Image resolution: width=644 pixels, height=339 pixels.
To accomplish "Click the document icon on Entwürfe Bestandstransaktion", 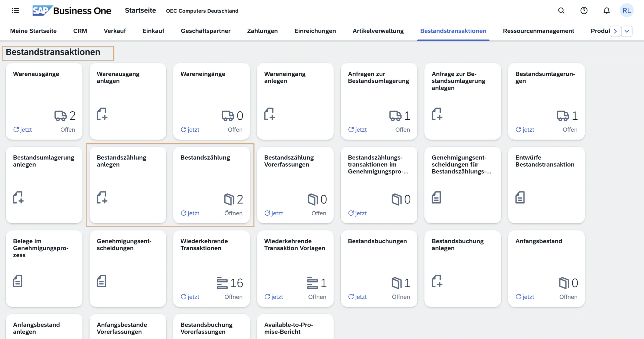I will 520,198.
